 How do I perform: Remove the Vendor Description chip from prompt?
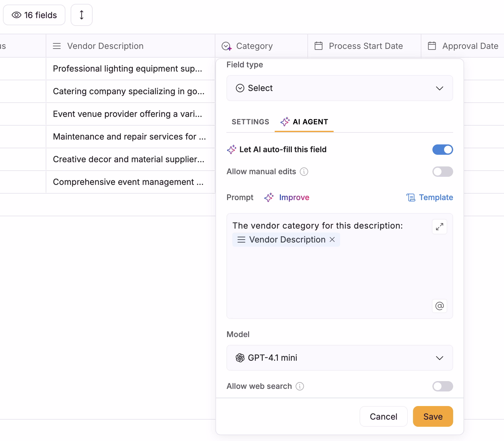[333, 240]
